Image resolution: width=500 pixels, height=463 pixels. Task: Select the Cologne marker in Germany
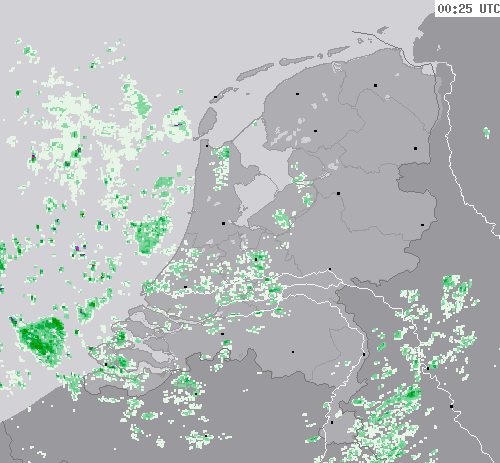tap(451, 406)
